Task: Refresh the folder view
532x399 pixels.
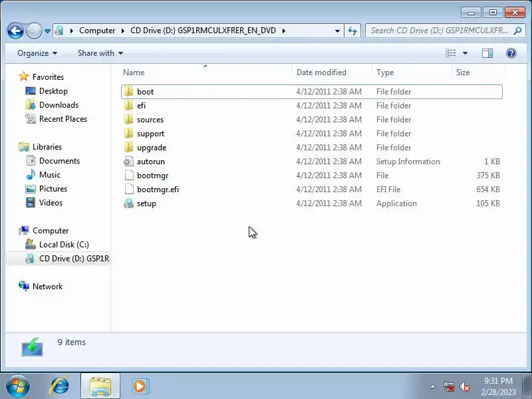Action: tap(352, 31)
